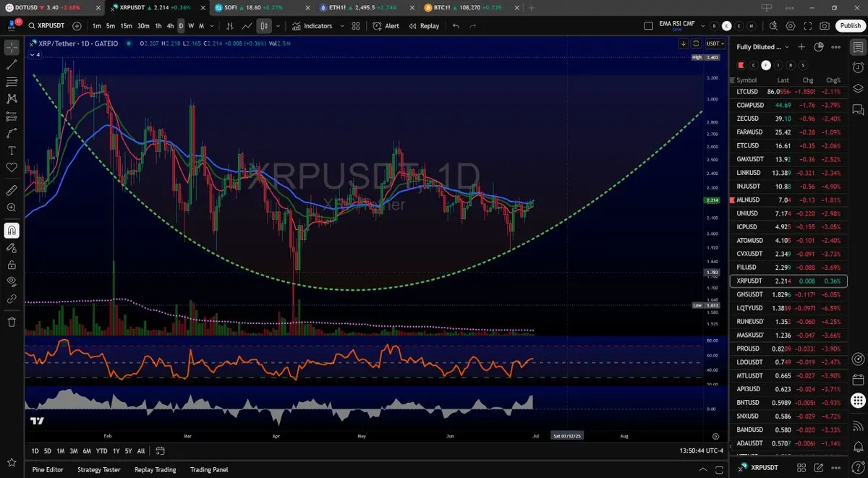Select the candles chart style button
Image resolution: width=868 pixels, height=478 pixels.
[x=265, y=26]
